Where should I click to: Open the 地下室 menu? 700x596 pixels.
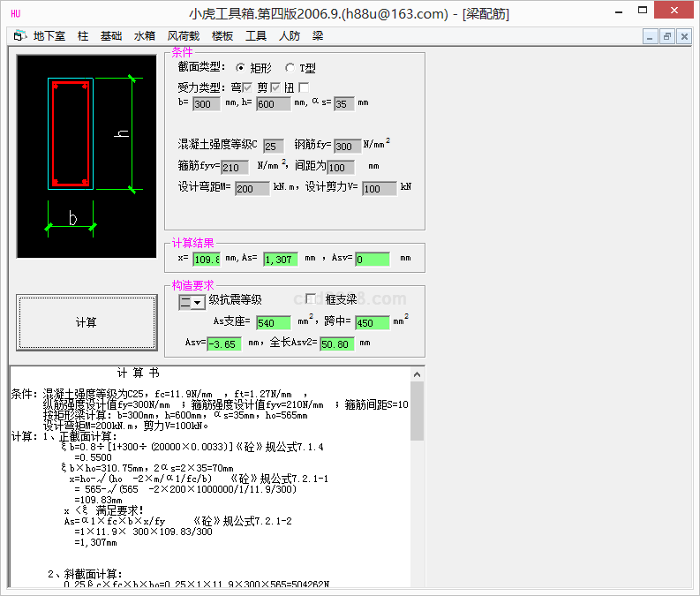[x=49, y=36]
